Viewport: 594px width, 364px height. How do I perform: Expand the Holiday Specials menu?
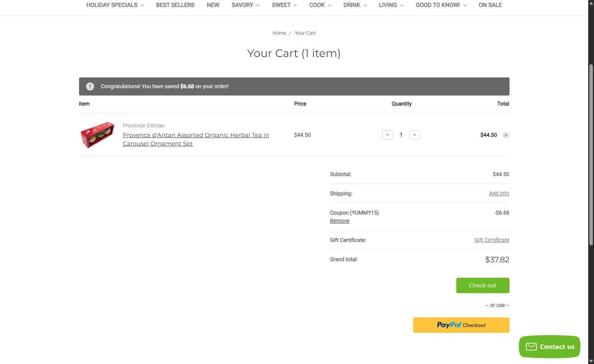click(x=115, y=5)
